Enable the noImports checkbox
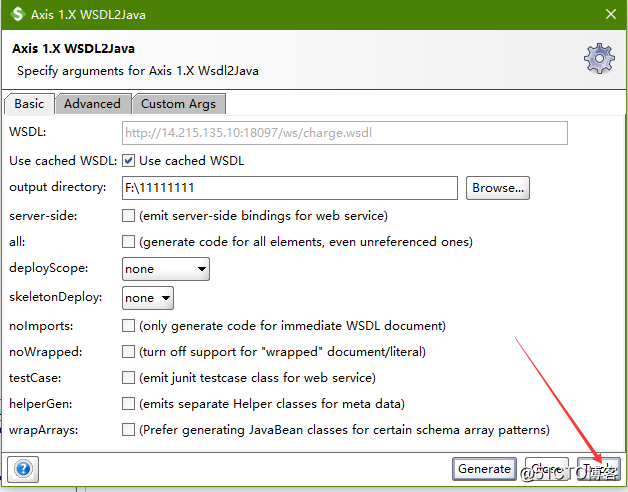 [128, 325]
